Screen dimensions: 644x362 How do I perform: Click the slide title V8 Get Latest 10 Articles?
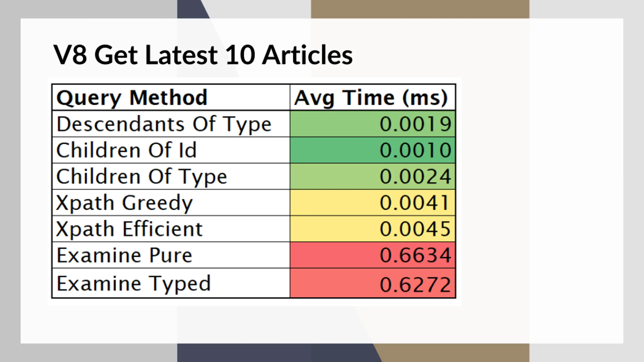[x=203, y=55]
